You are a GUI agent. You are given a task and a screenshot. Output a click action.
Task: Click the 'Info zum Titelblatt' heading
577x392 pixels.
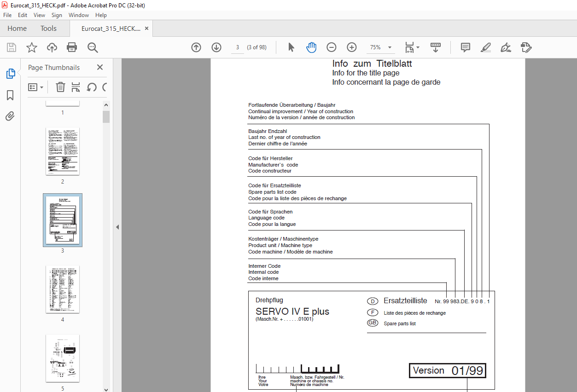[x=372, y=63]
